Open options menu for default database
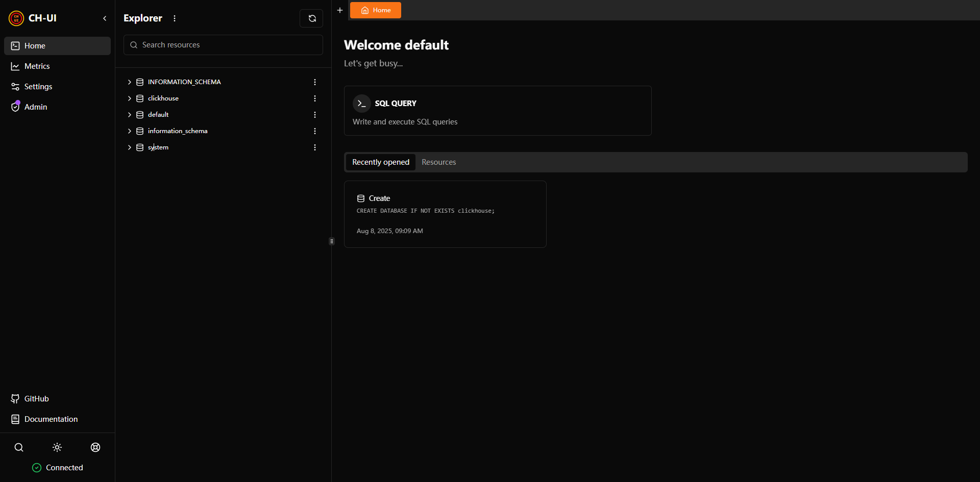The height and width of the screenshot is (482, 980). tap(315, 115)
